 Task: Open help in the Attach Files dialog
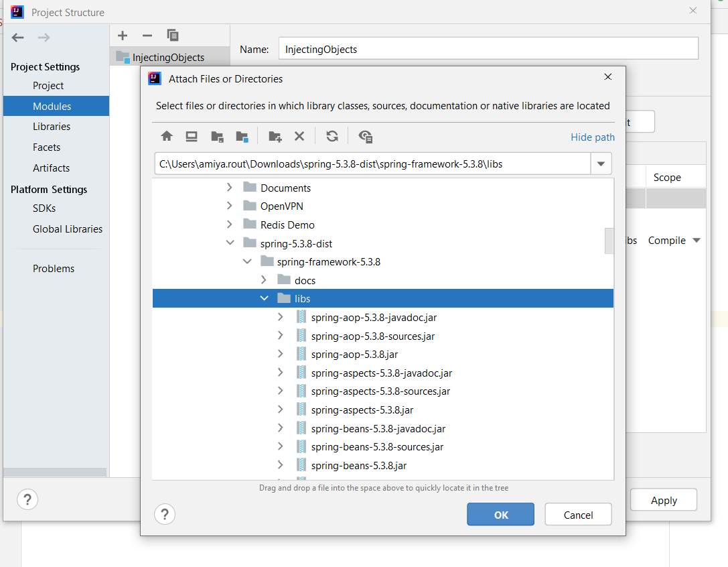(165, 515)
